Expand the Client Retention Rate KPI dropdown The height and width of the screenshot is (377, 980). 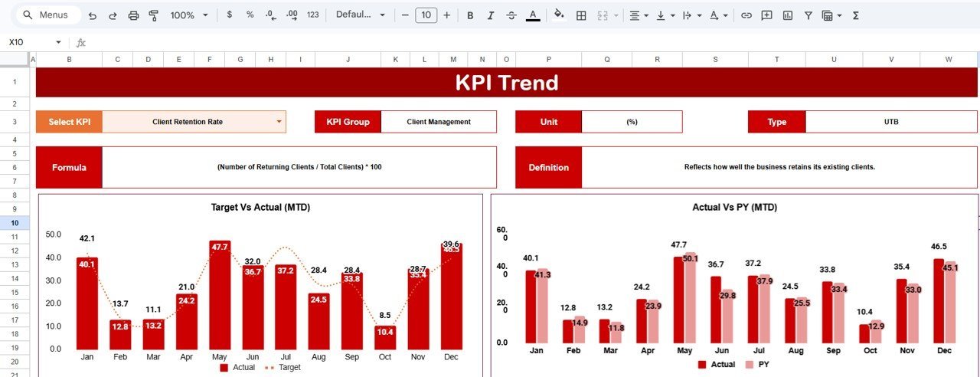(279, 122)
